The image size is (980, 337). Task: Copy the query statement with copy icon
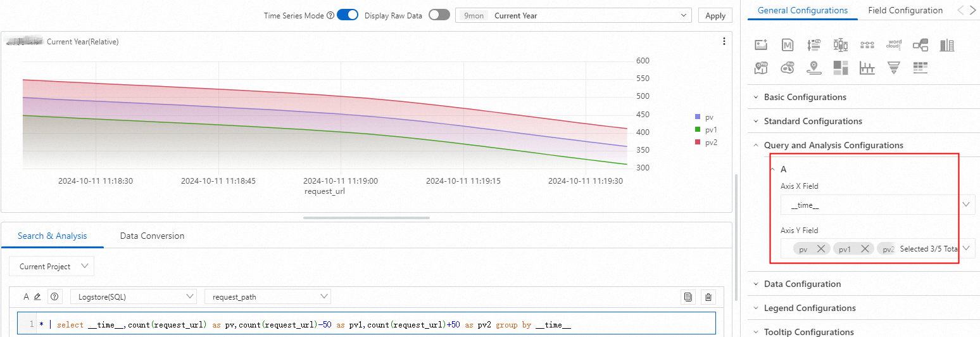coord(688,296)
